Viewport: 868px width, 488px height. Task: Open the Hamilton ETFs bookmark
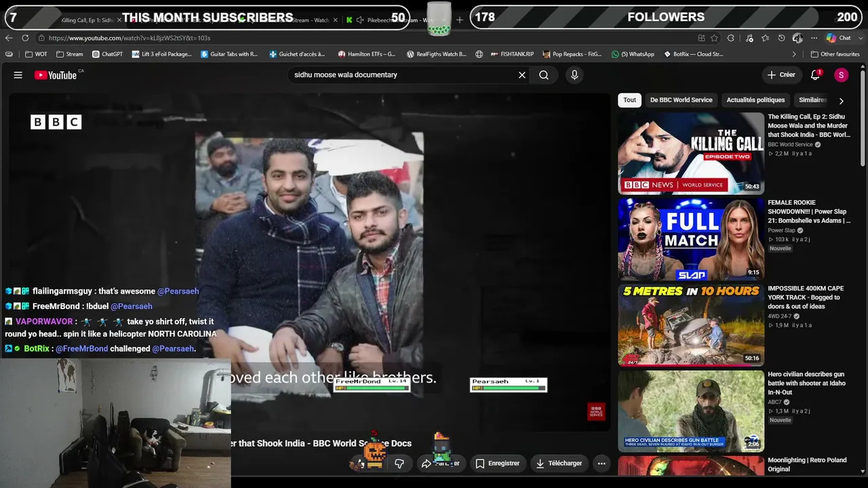[x=367, y=54]
